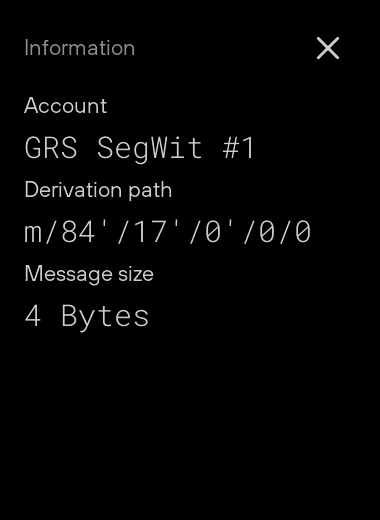Select the Derivation path label

click(98, 190)
